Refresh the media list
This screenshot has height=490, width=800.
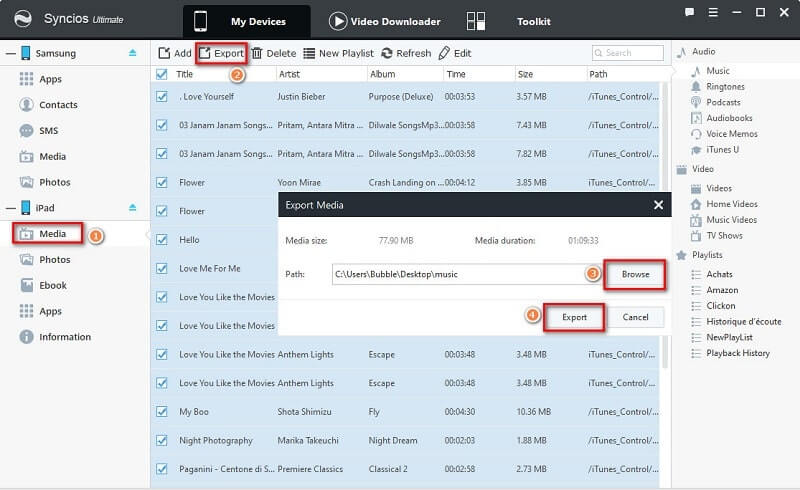click(x=406, y=53)
